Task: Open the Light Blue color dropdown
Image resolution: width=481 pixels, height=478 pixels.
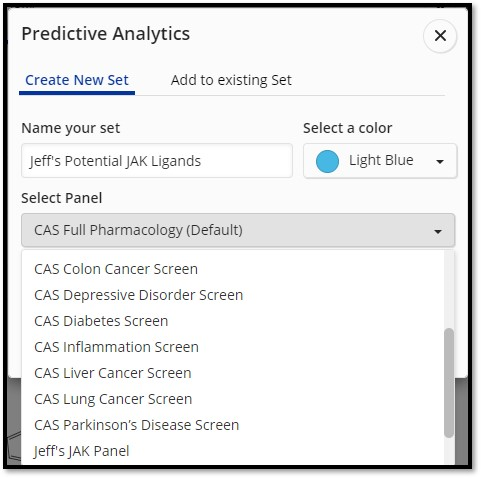Action: 380,161
